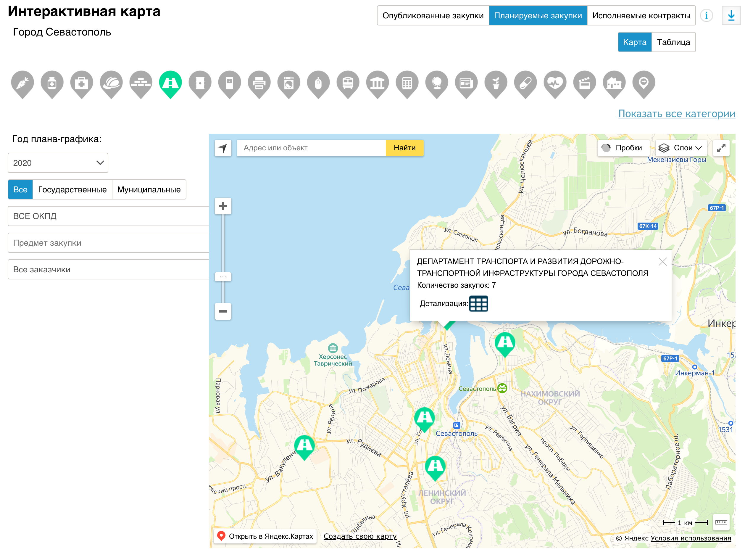Filter by Государственные purchases

72,190
